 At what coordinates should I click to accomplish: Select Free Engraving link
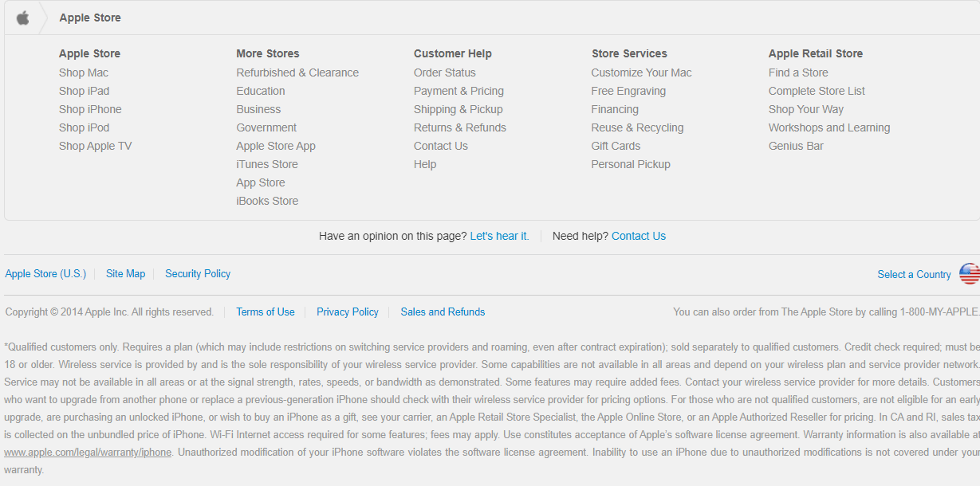tap(628, 91)
